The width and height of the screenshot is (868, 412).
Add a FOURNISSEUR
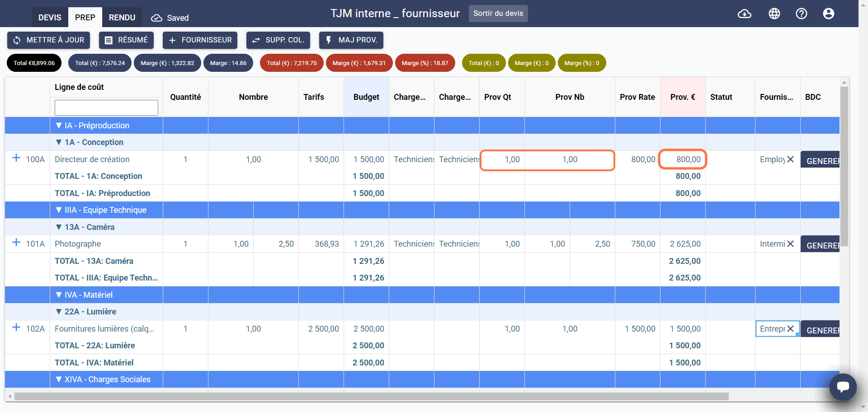[200, 40]
